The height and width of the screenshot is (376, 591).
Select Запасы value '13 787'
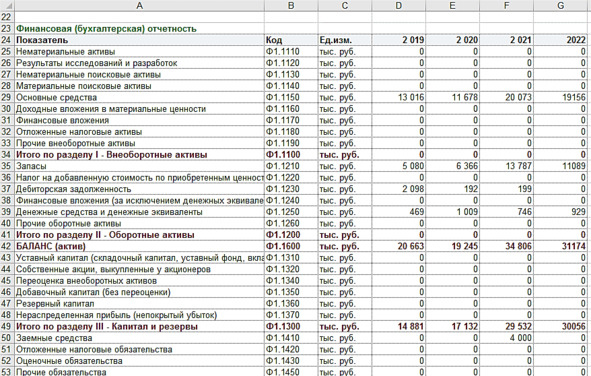(507, 166)
